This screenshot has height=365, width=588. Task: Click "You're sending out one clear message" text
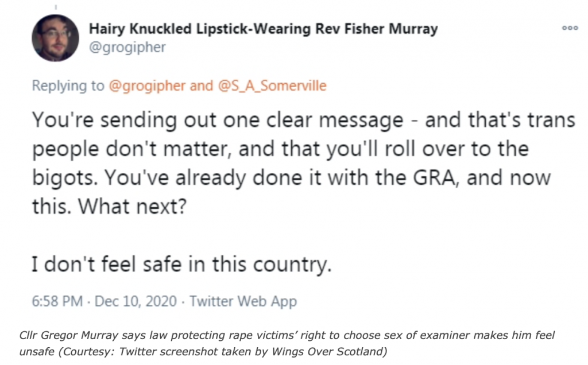218,121
